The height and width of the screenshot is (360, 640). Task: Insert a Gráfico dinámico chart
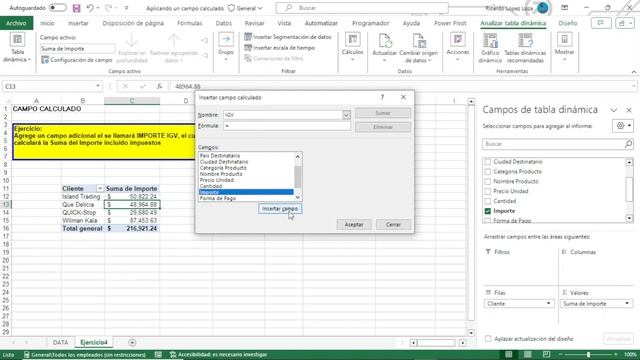pyautogui.click(x=490, y=48)
